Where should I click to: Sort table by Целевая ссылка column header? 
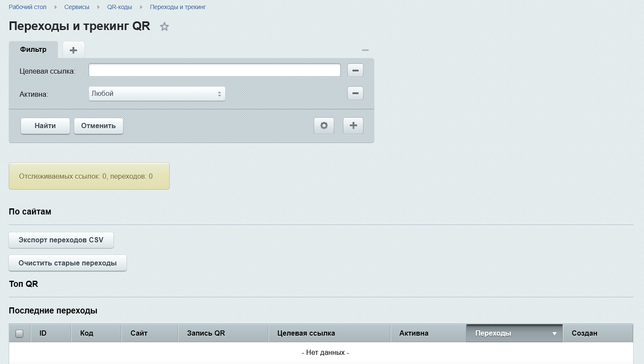point(329,333)
